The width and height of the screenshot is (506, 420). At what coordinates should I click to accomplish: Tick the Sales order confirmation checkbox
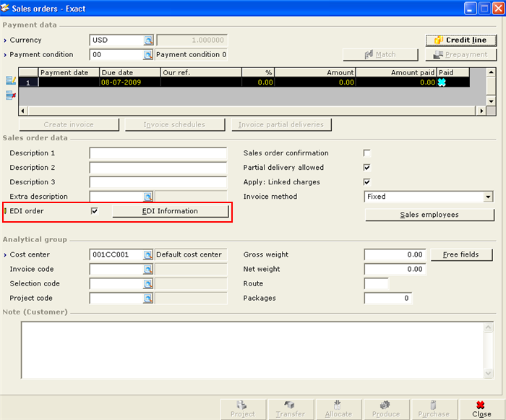click(x=367, y=153)
